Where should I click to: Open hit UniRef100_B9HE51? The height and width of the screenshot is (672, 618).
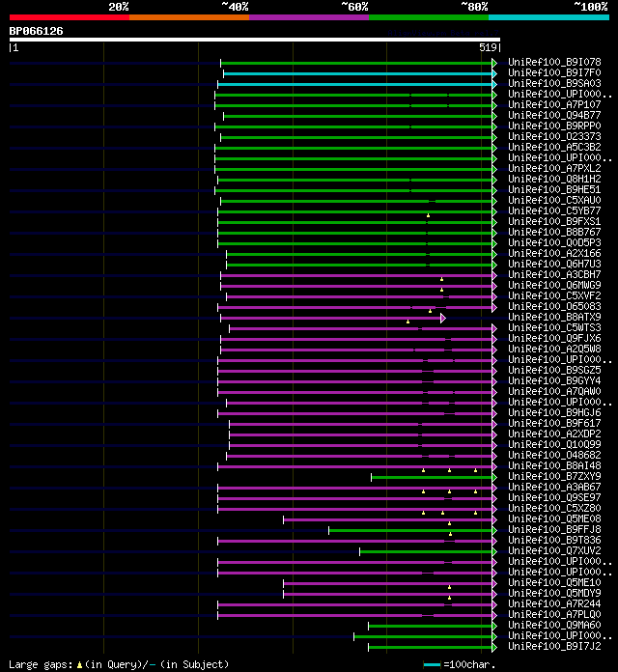point(554,189)
